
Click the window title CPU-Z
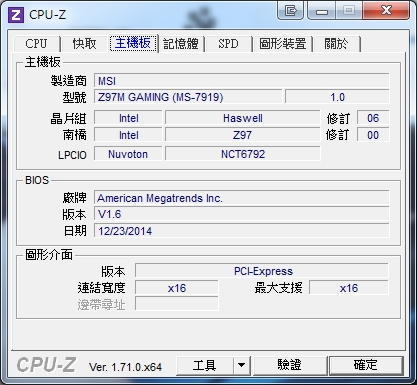click(47, 15)
